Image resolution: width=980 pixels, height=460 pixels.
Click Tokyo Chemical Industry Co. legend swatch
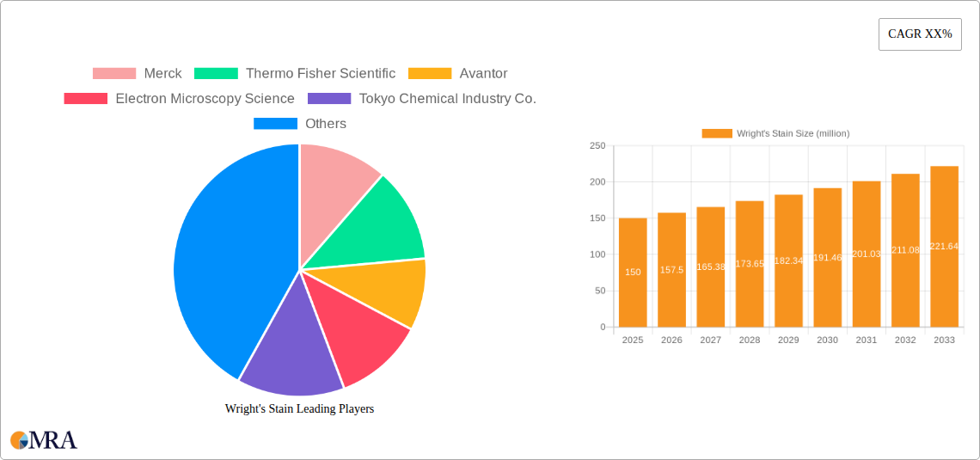(x=329, y=99)
